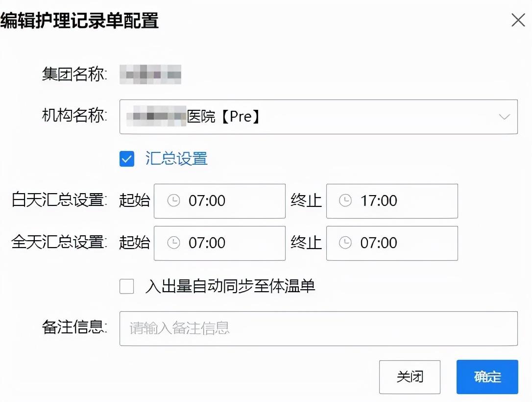Click the blurred 集团名称 value
Viewport: 532px width, 402px height.
coord(151,75)
